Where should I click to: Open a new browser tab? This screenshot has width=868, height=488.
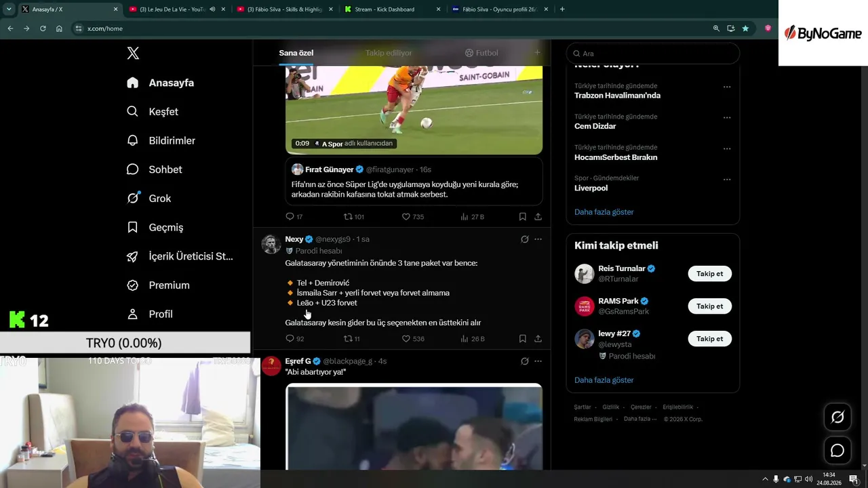(x=562, y=9)
